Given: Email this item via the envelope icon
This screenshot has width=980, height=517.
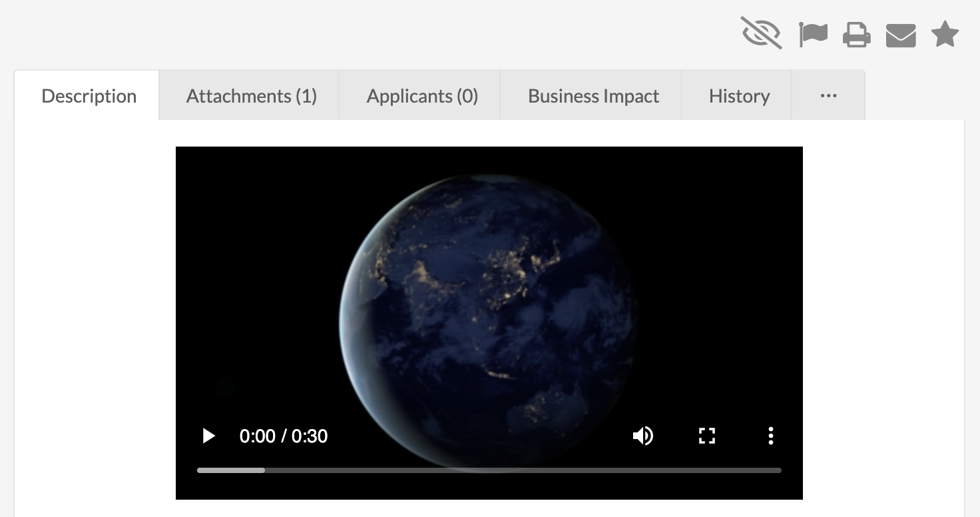Looking at the screenshot, I should click(901, 35).
